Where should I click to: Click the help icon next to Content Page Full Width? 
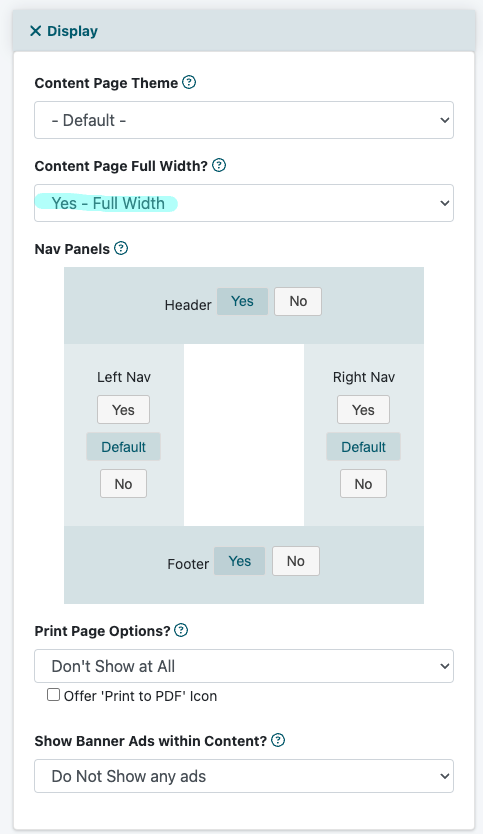219,165
